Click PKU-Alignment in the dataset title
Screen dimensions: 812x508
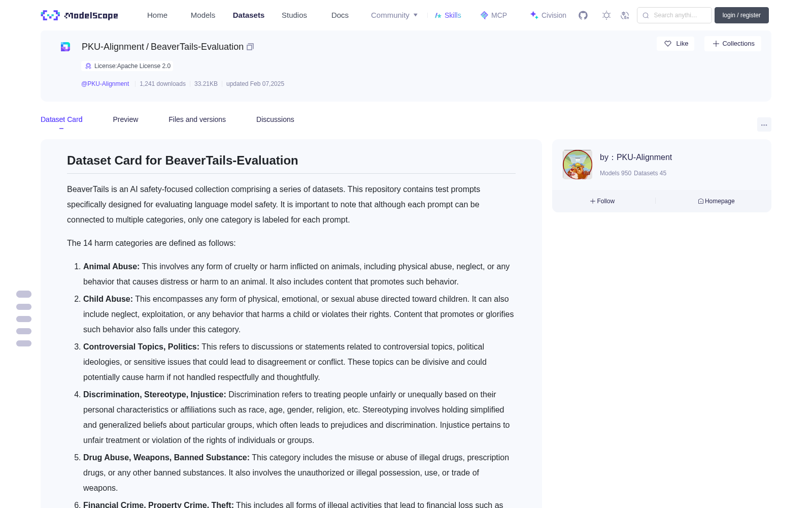coord(113,47)
